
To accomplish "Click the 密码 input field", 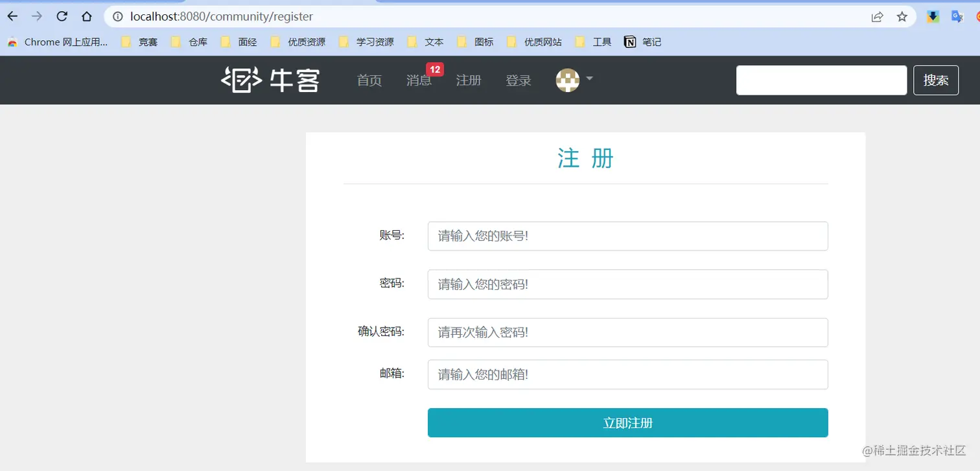I will point(627,284).
